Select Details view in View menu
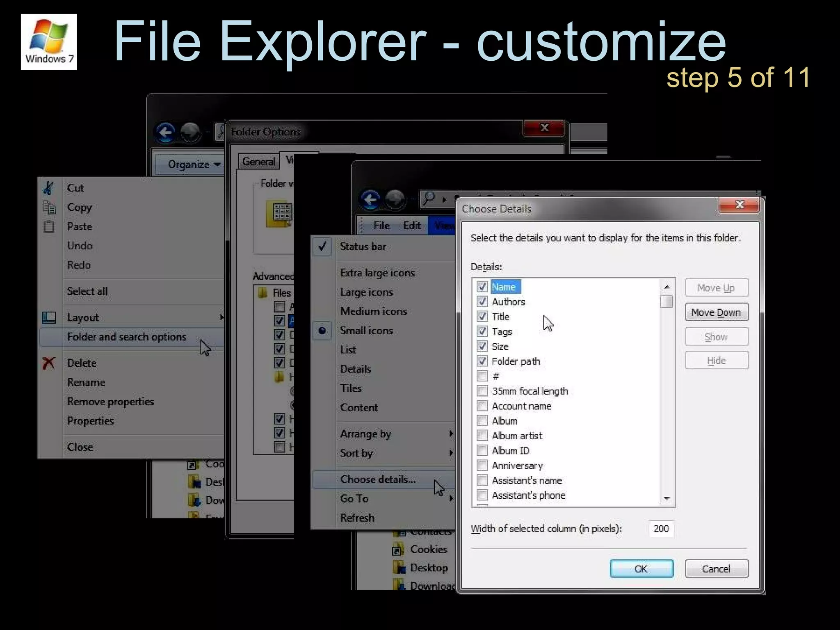 coord(356,369)
